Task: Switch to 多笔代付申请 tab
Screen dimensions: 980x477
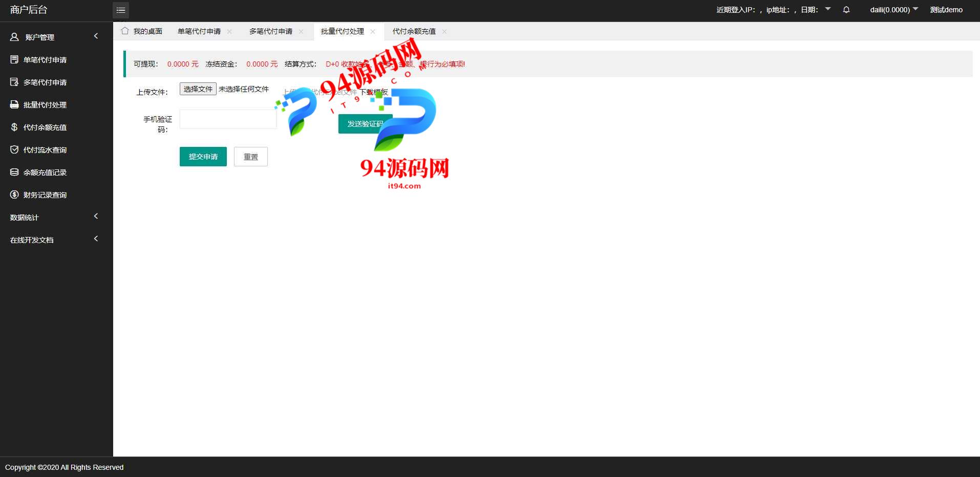Action: pyautogui.click(x=271, y=31)
